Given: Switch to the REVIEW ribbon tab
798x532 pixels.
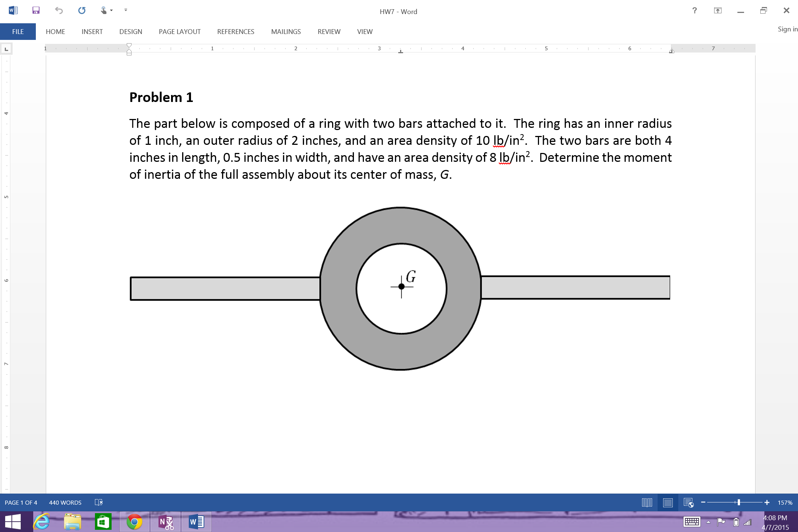Looking at the screenshot, I should [329, 31].
